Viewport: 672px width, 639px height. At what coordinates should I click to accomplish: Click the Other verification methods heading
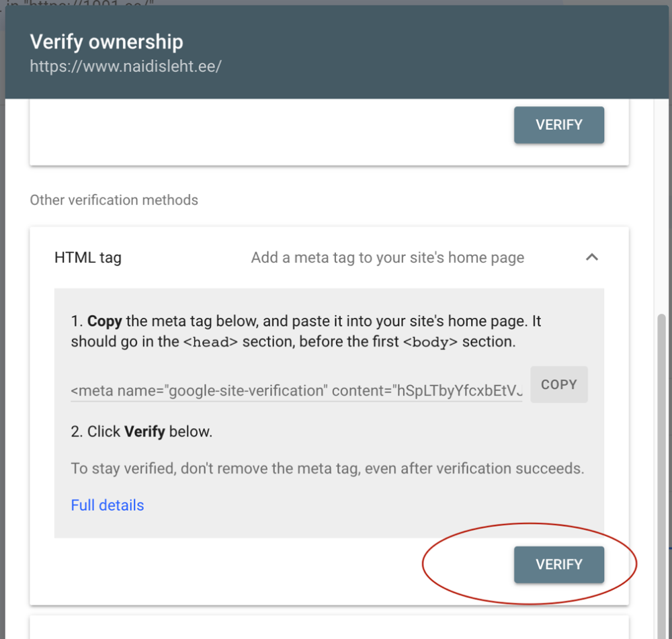coord(114,200)
